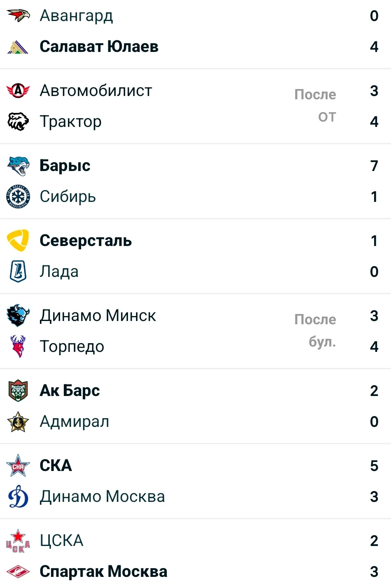Viewport: 391px width, 588px height.
Task: Open the Автомобилист team name
Action: [x=96, y=91]
